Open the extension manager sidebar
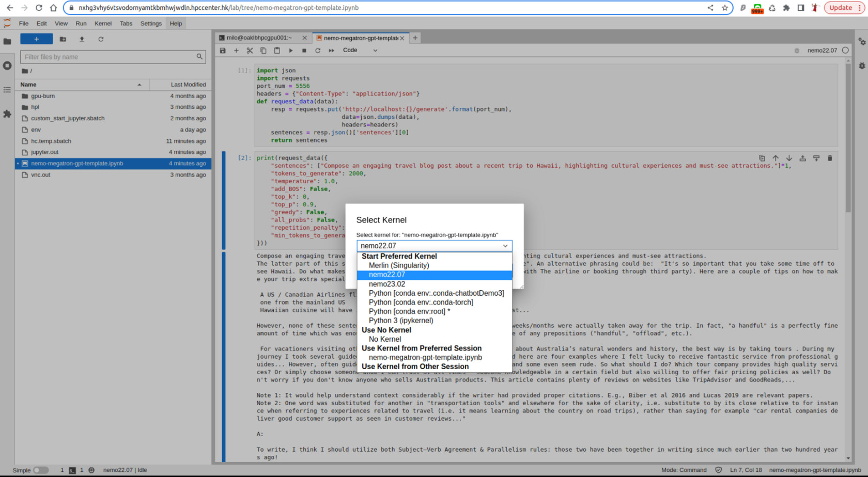Image resolution: width=868 pixels, height=477 pixels. click(x=7, y=114)
